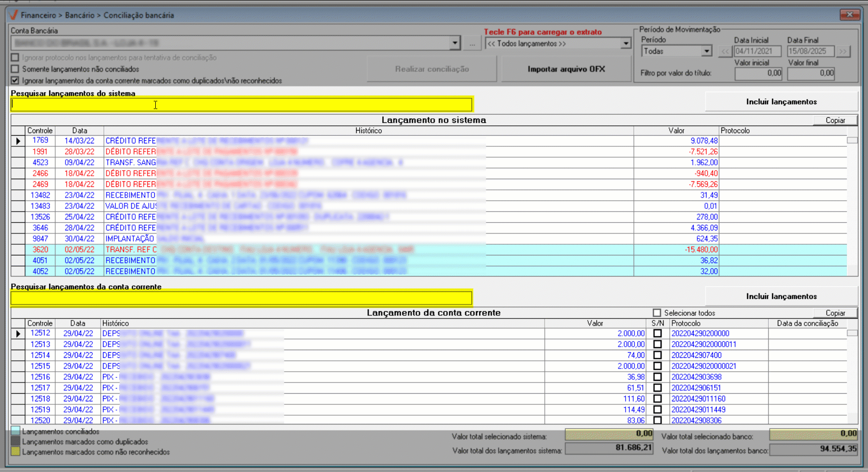Focus the 'Pesquisar lançamentos da conta corrente' field
The image size is (868, 472).
(241, 298)
